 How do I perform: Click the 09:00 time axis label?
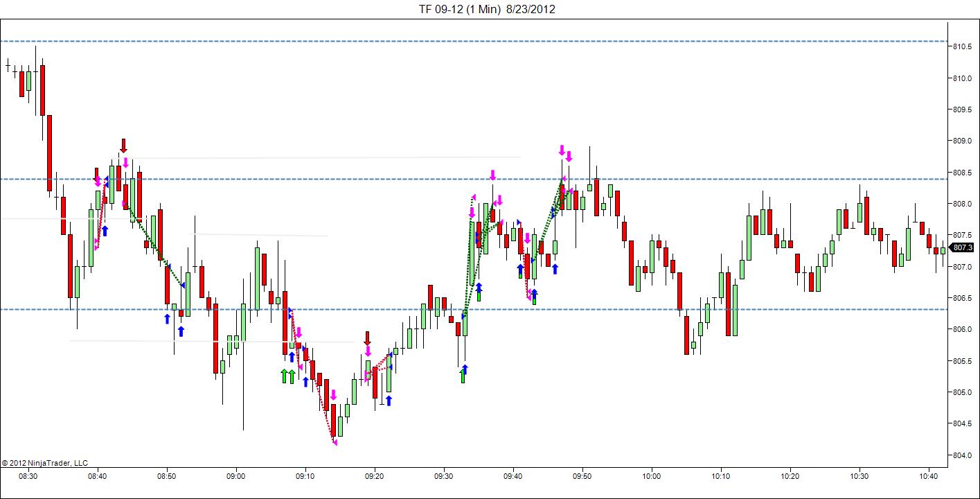point(235,476)
